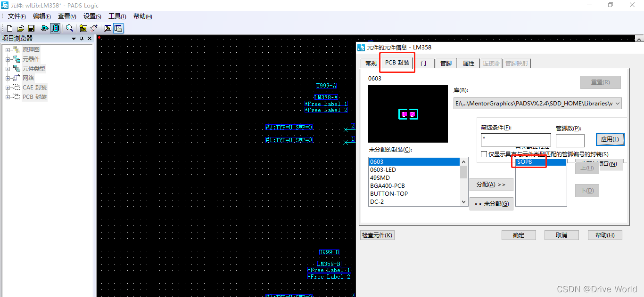Image resolution: width=644 pixels, height=297 pixels.
Task: Expand the 原理图 tree node
Action: pos(8,49)
